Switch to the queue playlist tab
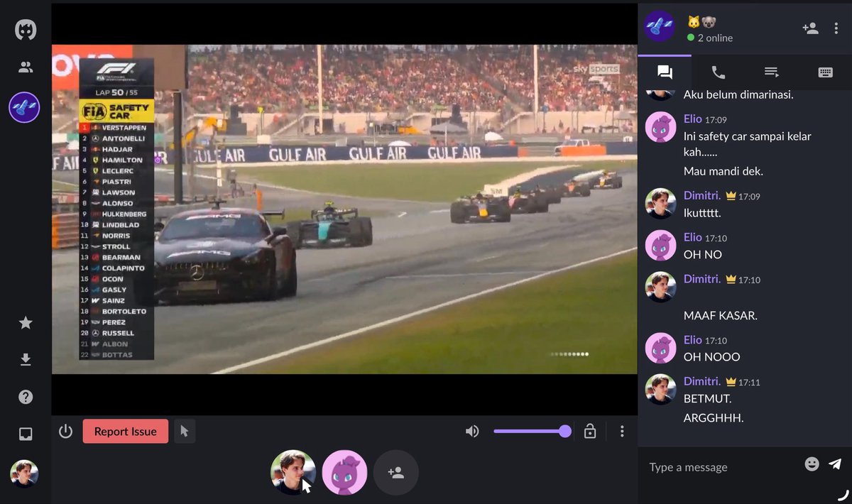This screenshot has width=852, height=504. click(772, 72)
